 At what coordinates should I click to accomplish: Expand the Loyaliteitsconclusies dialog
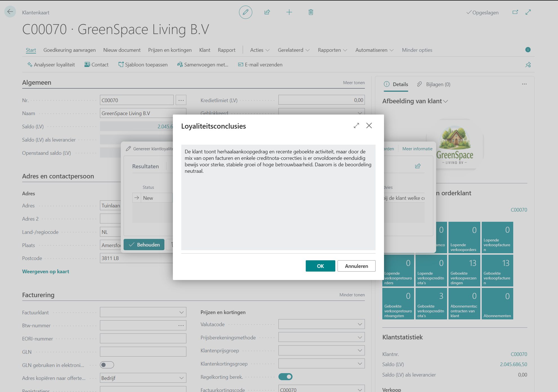coord(356,126)
